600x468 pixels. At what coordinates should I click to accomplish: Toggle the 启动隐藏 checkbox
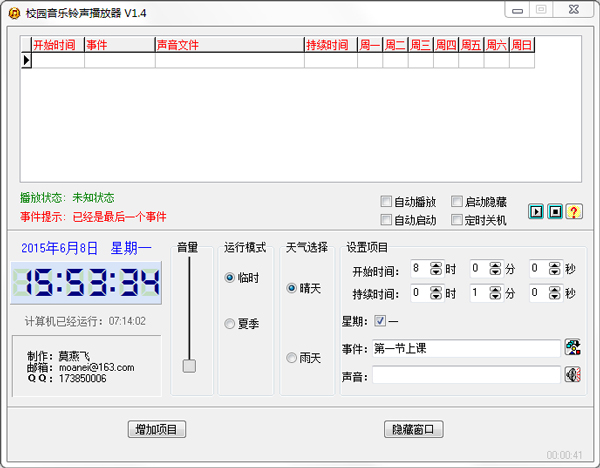457,201
